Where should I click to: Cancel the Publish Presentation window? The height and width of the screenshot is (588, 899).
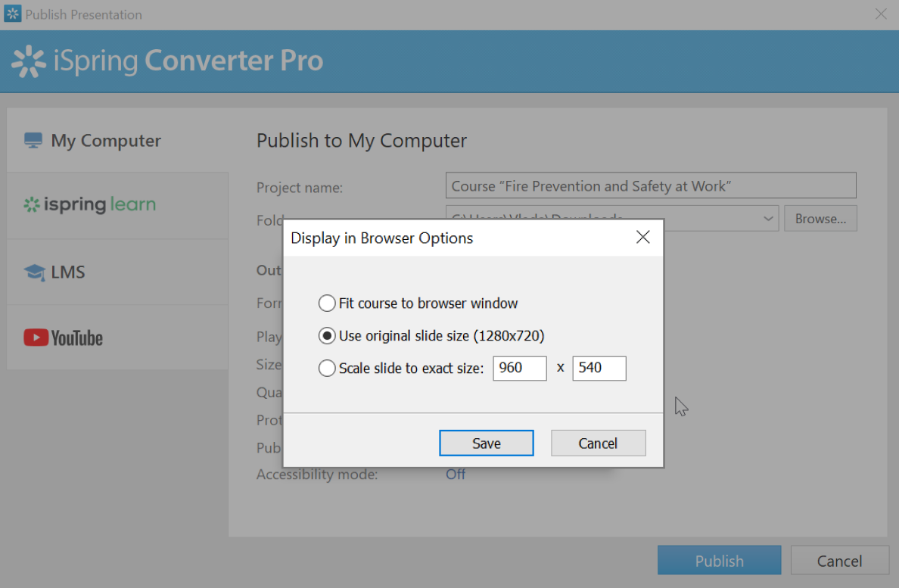[839, 561]
